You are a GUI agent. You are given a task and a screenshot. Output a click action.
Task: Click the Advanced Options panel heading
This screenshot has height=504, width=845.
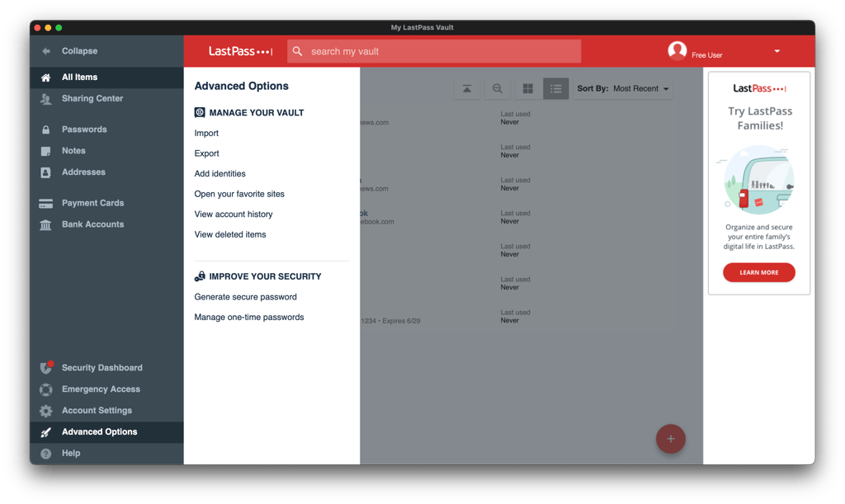point(242,86)
